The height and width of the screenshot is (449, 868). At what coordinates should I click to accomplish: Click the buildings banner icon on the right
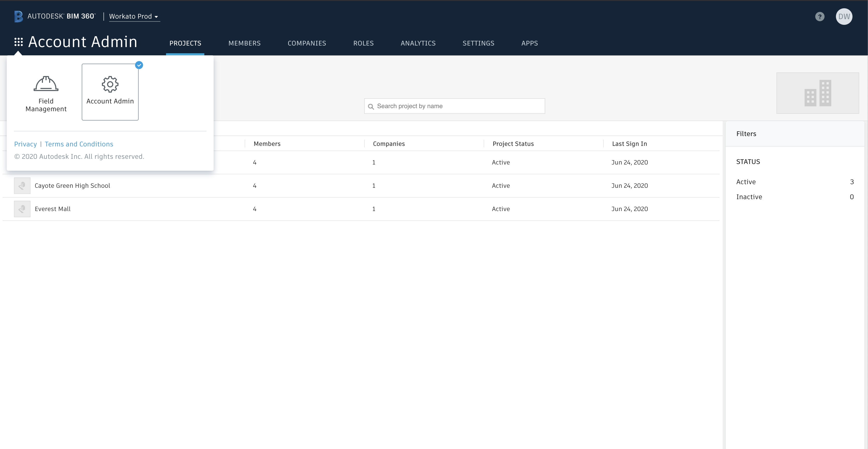(x=818, y=93)
